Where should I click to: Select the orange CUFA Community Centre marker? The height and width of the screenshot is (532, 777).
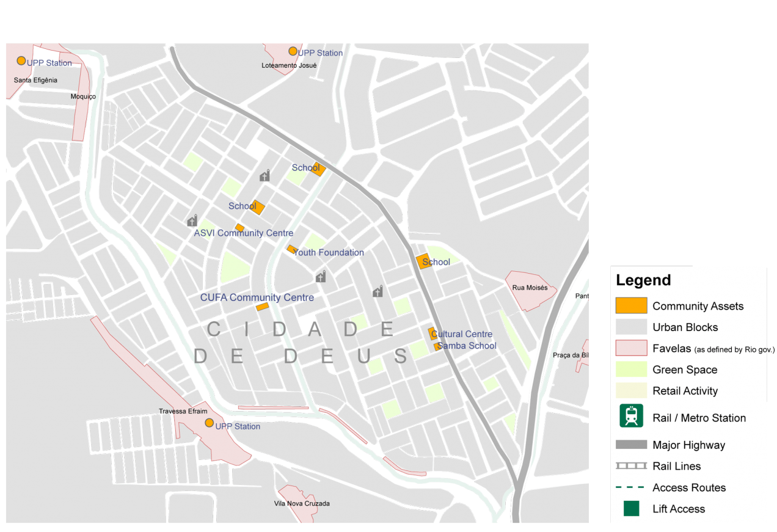[x=263, y=307]
